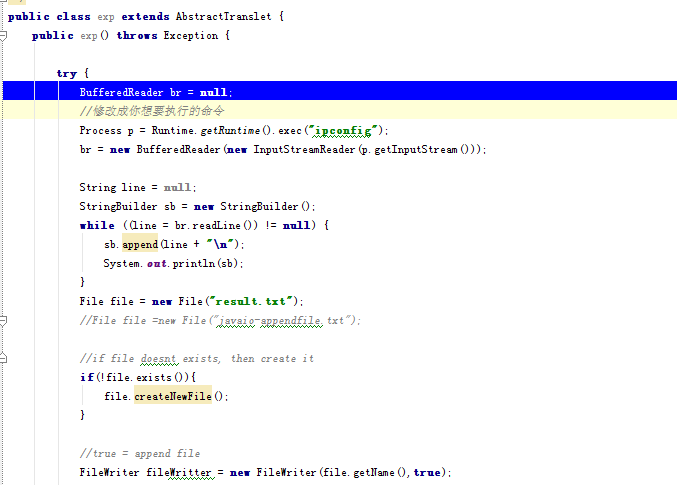677x485 pixels.
Task: Click the while keyword
Action: click(x=97, y=225)
